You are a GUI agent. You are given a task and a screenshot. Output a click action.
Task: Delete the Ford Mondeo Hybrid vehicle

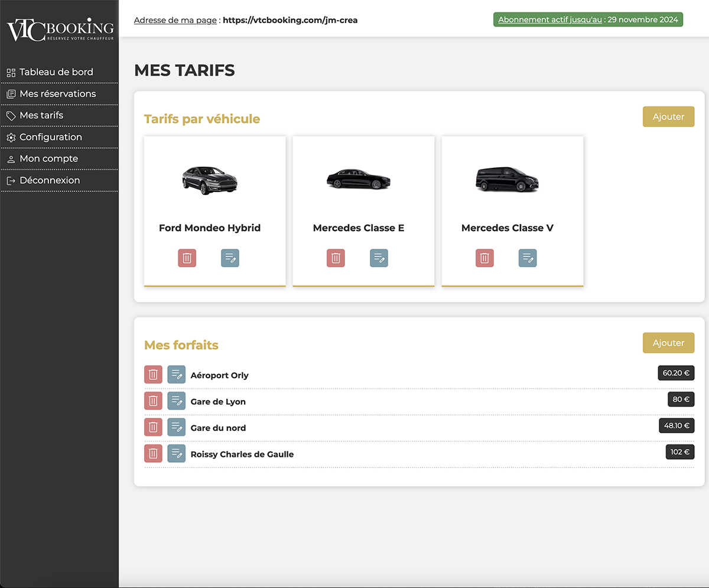click(x=187, y=258)
